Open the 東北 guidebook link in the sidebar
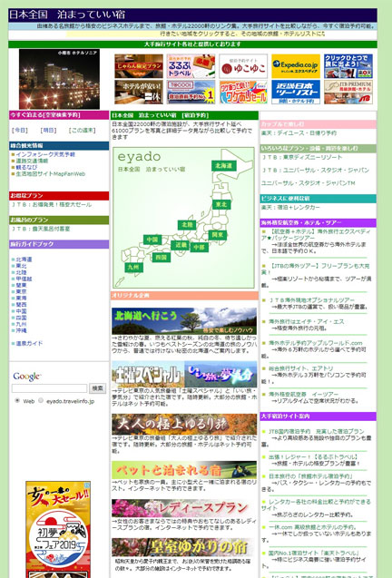This screenshot has width=392, height=578. 21,266
